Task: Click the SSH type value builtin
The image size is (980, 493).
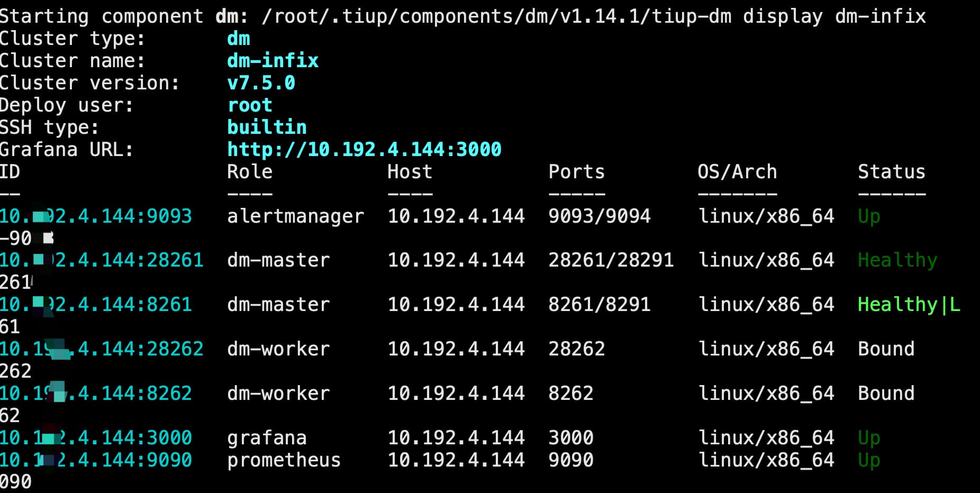Action: (267, 127)
